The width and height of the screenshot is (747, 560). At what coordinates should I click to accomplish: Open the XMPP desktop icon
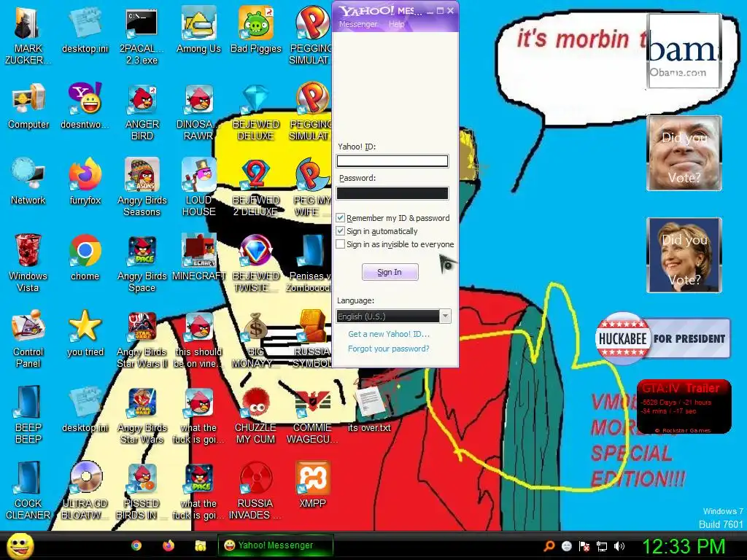tap(312, 485)
